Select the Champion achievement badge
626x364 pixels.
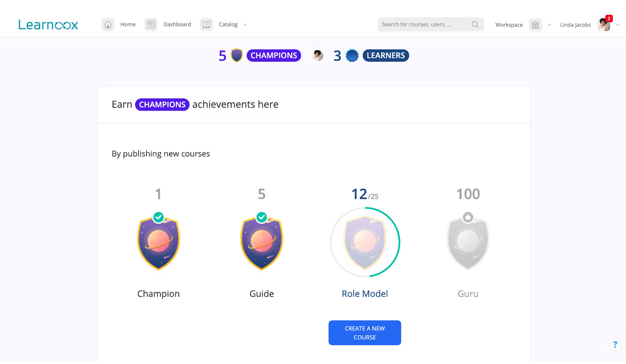pos(158,241)
